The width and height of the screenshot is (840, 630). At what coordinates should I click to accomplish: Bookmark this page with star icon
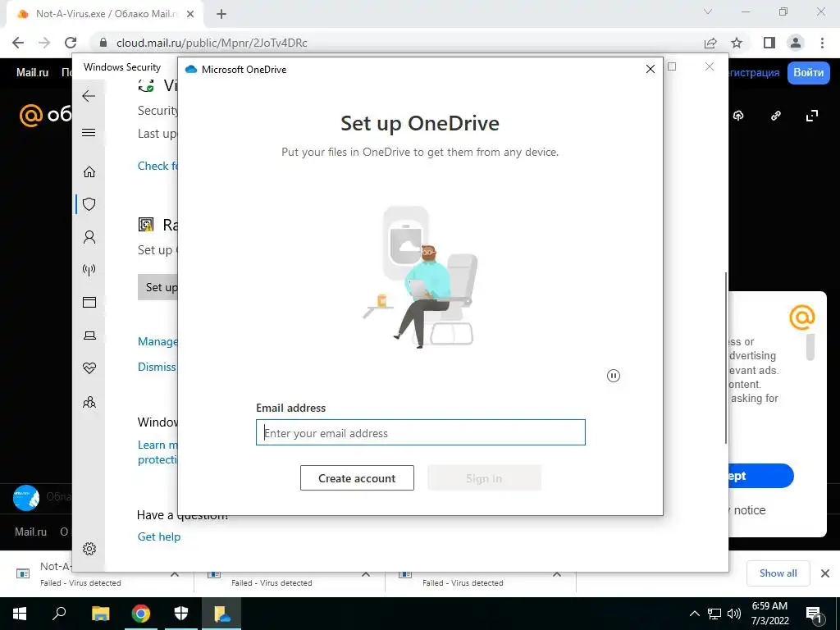click(x=737, y=43)
